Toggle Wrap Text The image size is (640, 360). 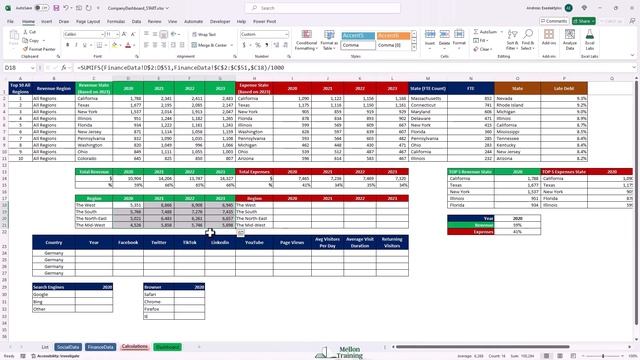click(204, 34)
